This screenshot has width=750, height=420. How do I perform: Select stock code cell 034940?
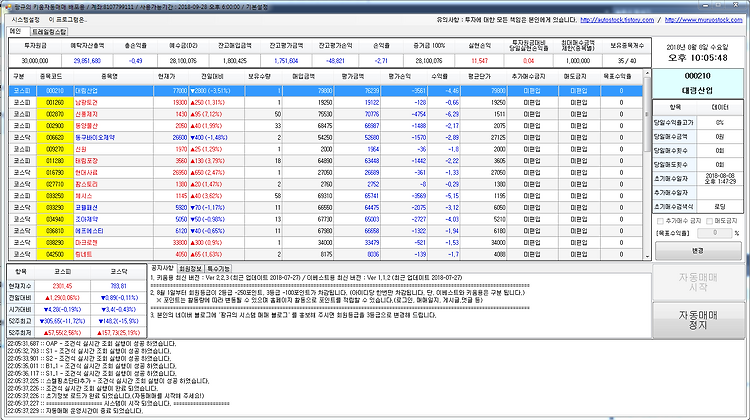(55, 219)
